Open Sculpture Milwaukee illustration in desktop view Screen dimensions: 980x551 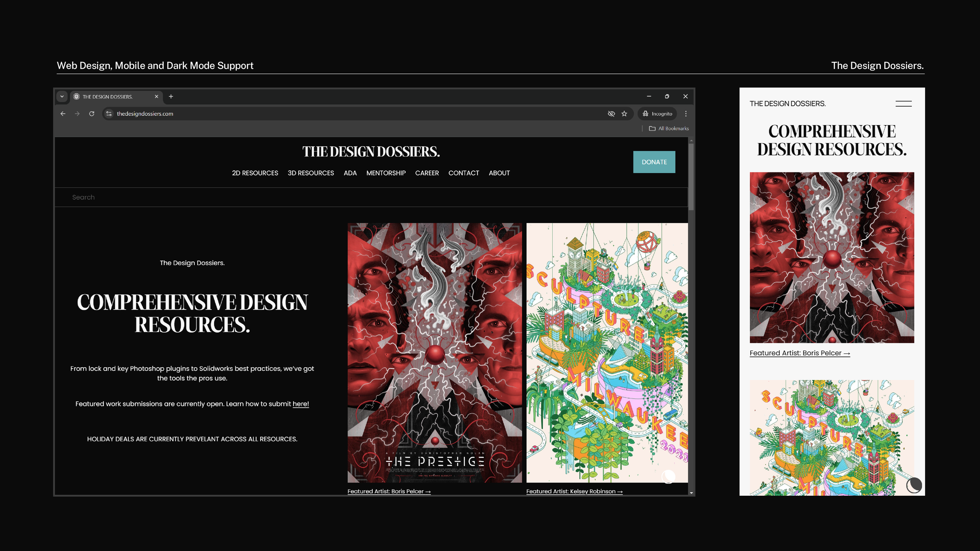click(x=607, y=353)
